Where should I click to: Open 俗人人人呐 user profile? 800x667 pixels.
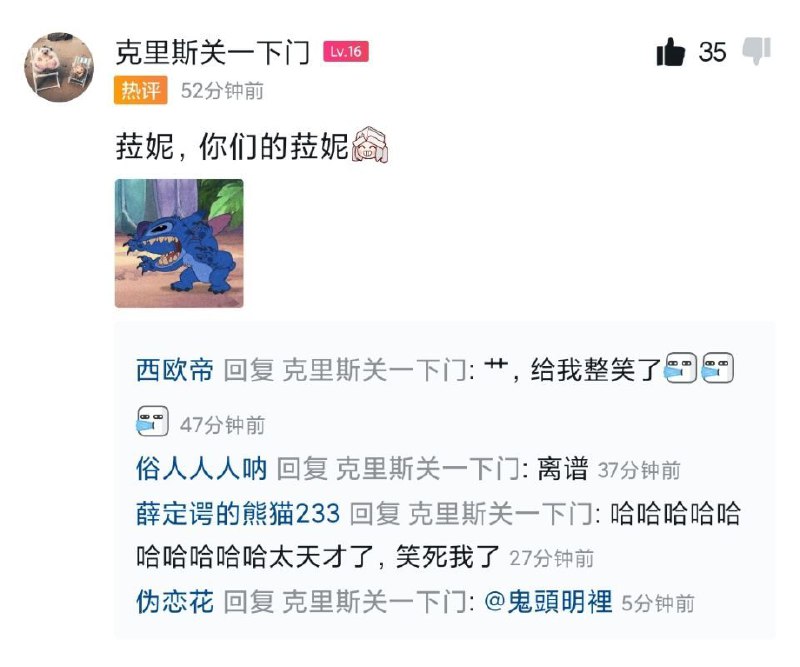click(202, 468)
